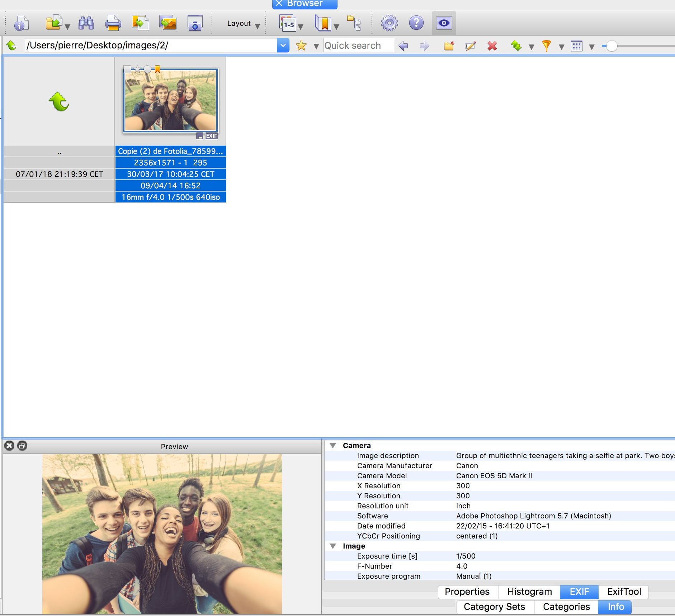The width and height of the screenshot is (675, 616).
Task: Select the Browser tab
Action: [305, 4]
